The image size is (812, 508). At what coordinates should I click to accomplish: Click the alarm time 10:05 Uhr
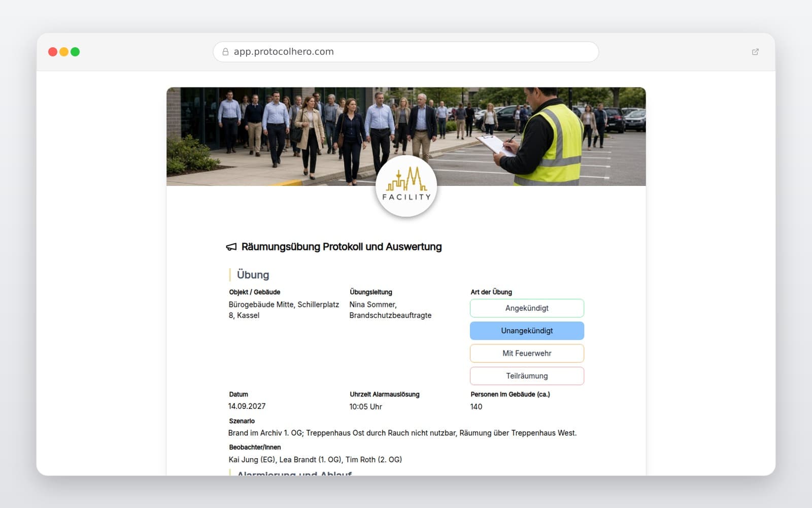coord(365,407)
